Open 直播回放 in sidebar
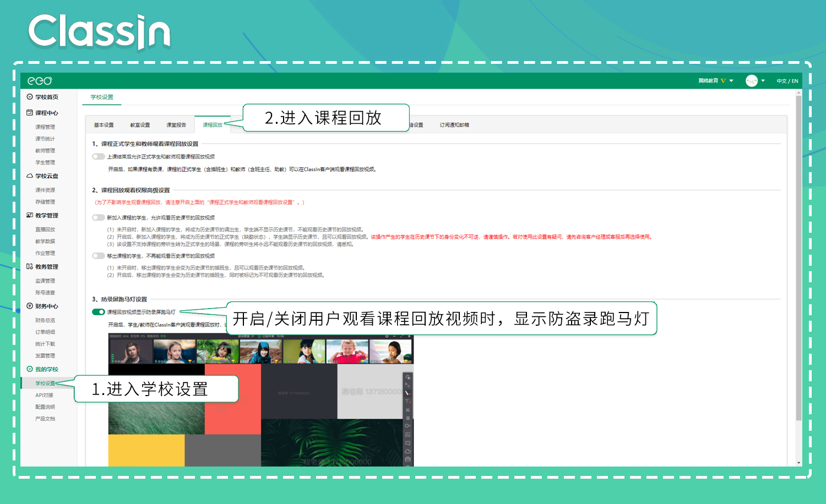Image resolution: width=826 pixels, height=504 pixels. point(45,229)
